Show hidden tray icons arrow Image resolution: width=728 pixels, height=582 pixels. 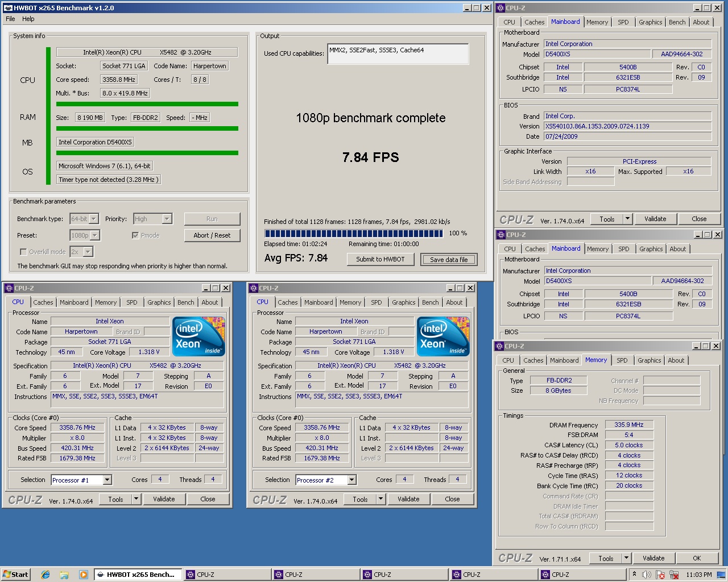[x=634, y=574]
